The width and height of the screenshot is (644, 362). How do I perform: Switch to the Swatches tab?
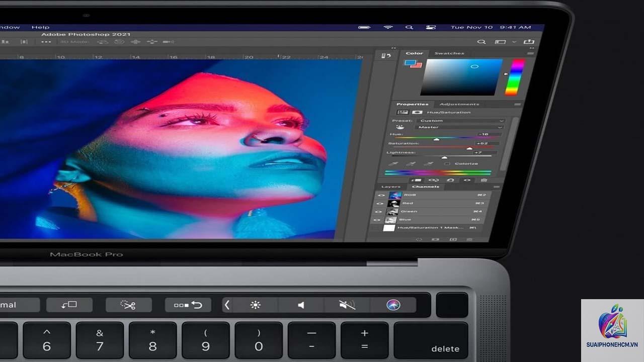pos(449,53)
